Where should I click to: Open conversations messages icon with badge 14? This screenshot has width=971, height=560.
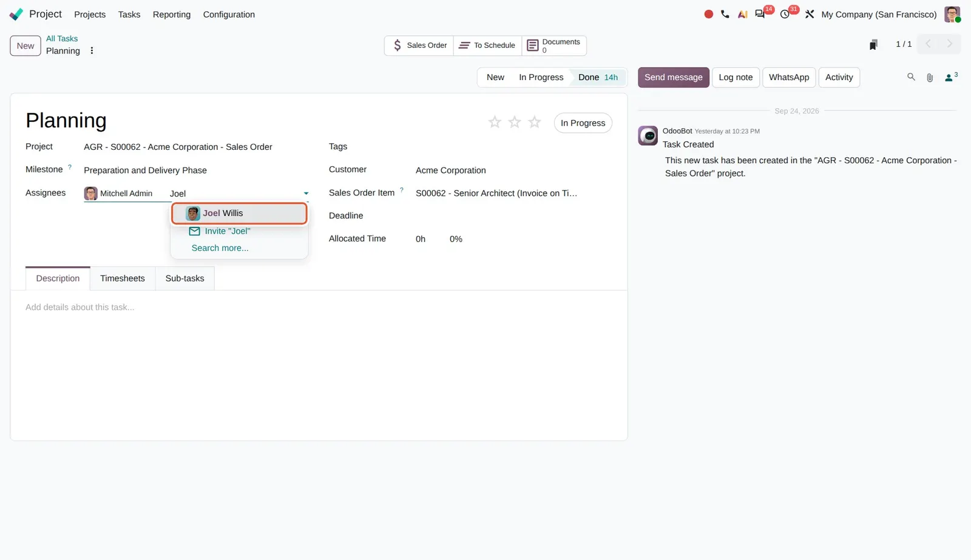760,14
